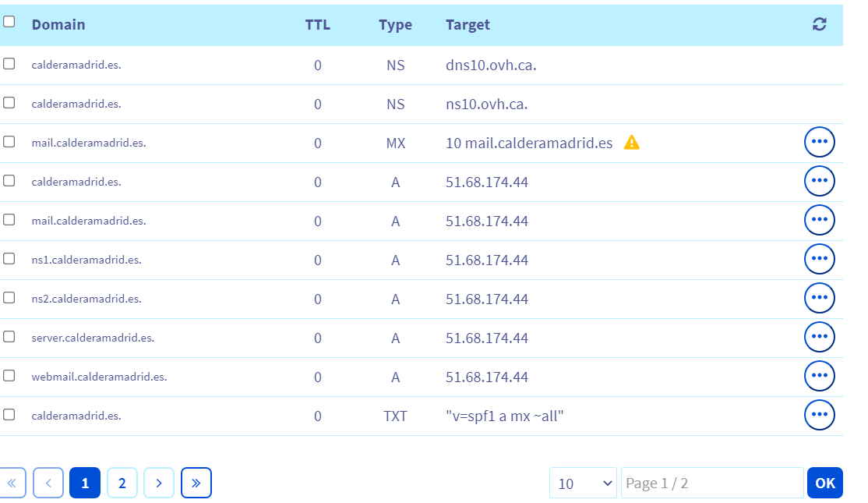
Task: Select page 1 in the pagination
Action: [85, 483]
